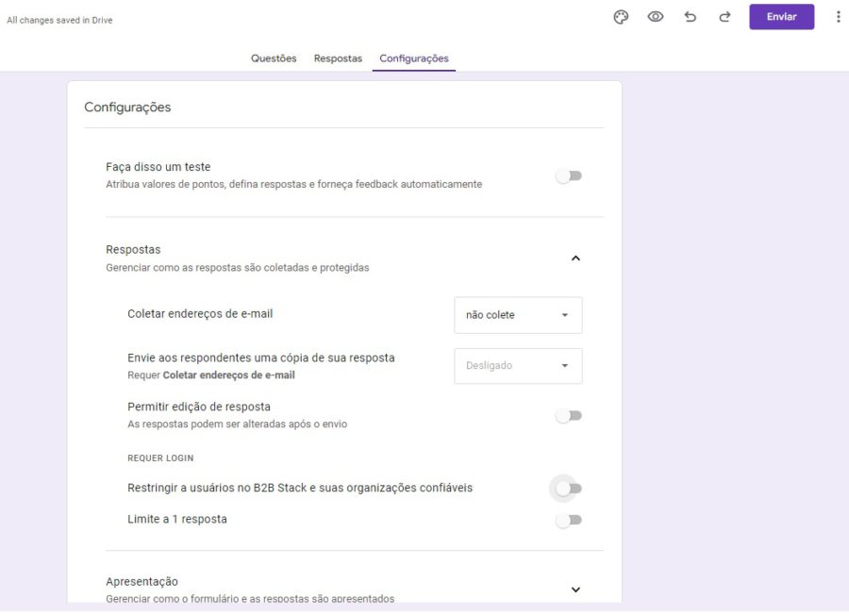849x616 pixels.
Task: Open the 'Desligado' response copy dropdown
Action: coord(517,366)
